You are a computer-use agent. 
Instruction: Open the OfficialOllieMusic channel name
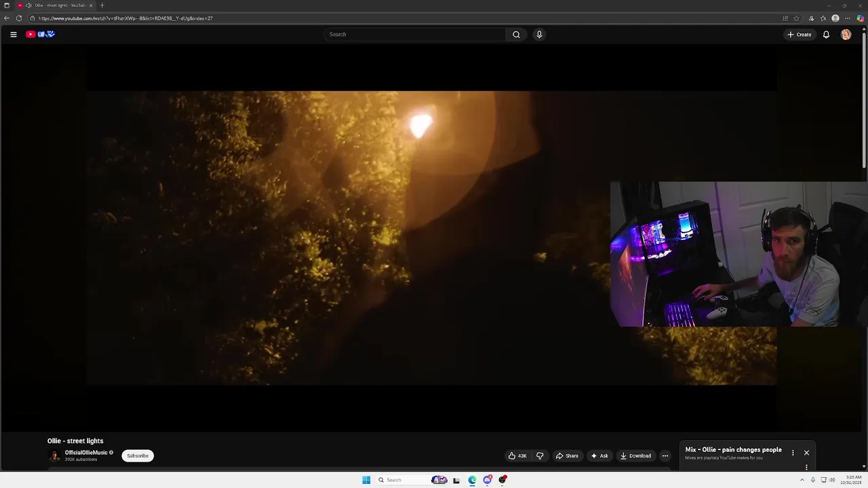pyautogui.click(x=86, y=453)
